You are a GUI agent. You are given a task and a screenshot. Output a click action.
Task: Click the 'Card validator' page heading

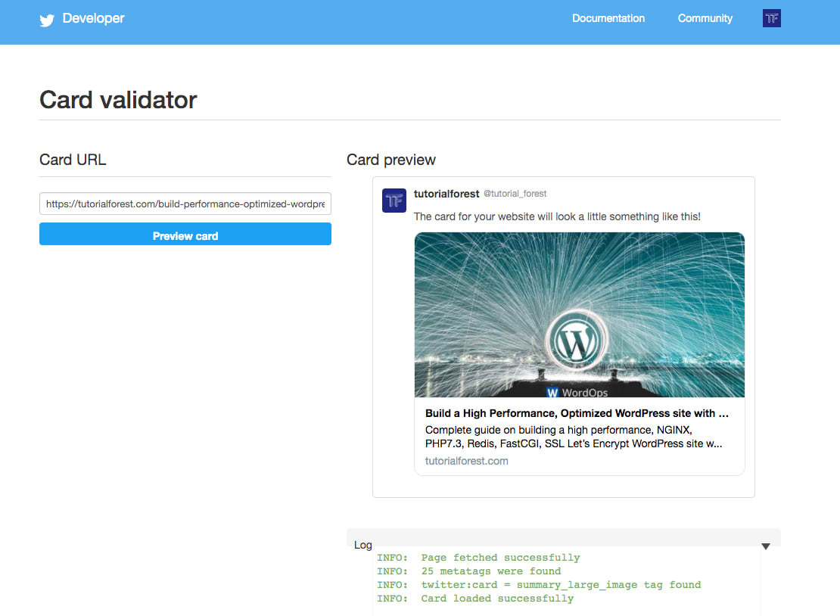(118, 100)
